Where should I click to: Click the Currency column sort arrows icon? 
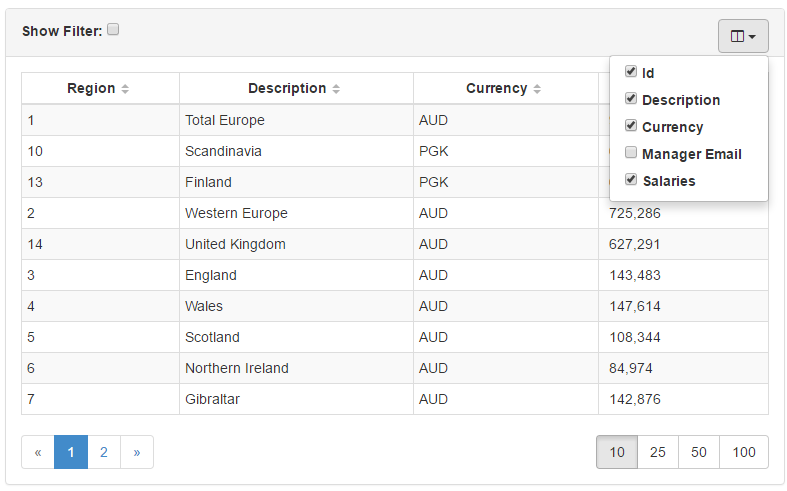pyautogui.click(x=537, y=89)
